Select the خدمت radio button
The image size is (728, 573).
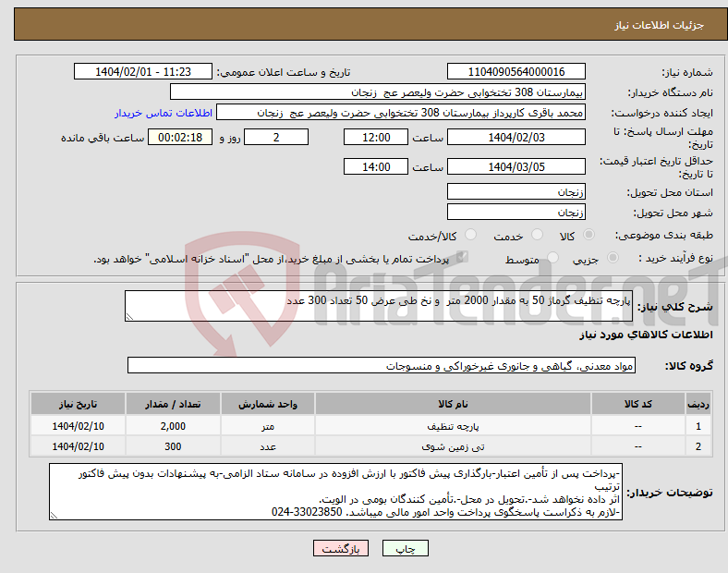(x=537, y=235)
